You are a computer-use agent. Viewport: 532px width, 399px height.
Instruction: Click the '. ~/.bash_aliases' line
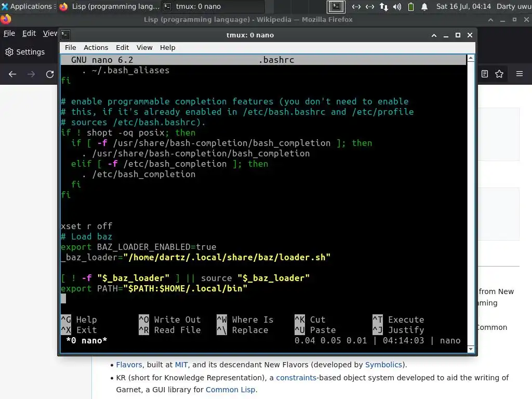pyautogui.click(x=126, y=70)
